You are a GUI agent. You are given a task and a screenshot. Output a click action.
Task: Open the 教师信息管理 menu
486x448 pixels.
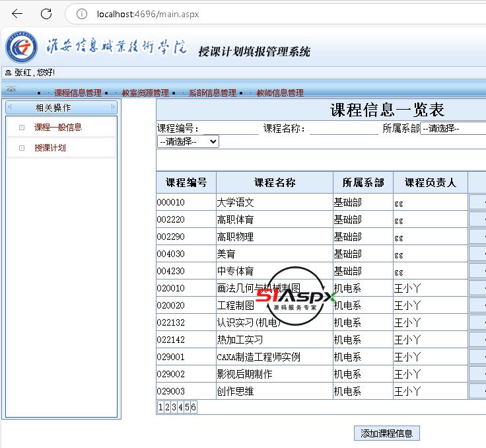[x=280, y=93]
